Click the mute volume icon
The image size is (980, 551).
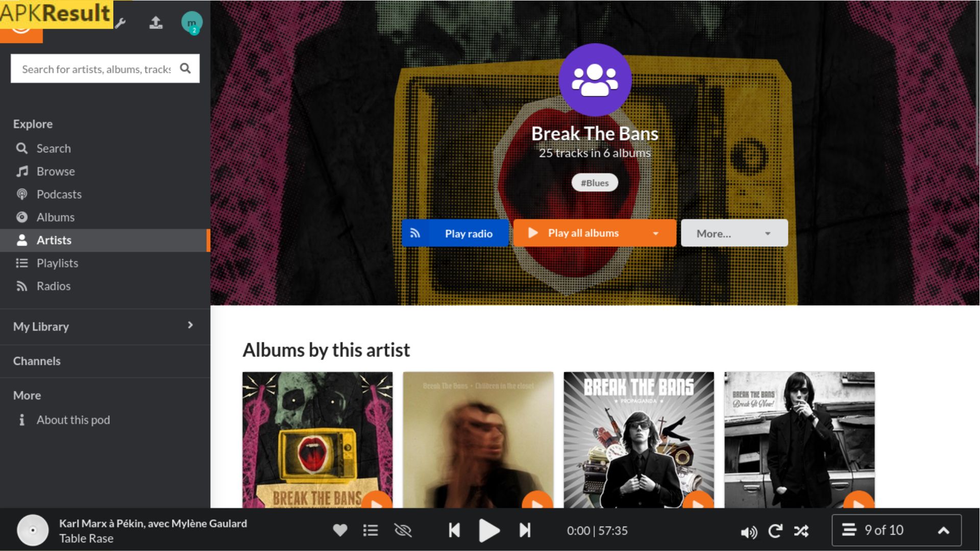[x=748, y=531]
